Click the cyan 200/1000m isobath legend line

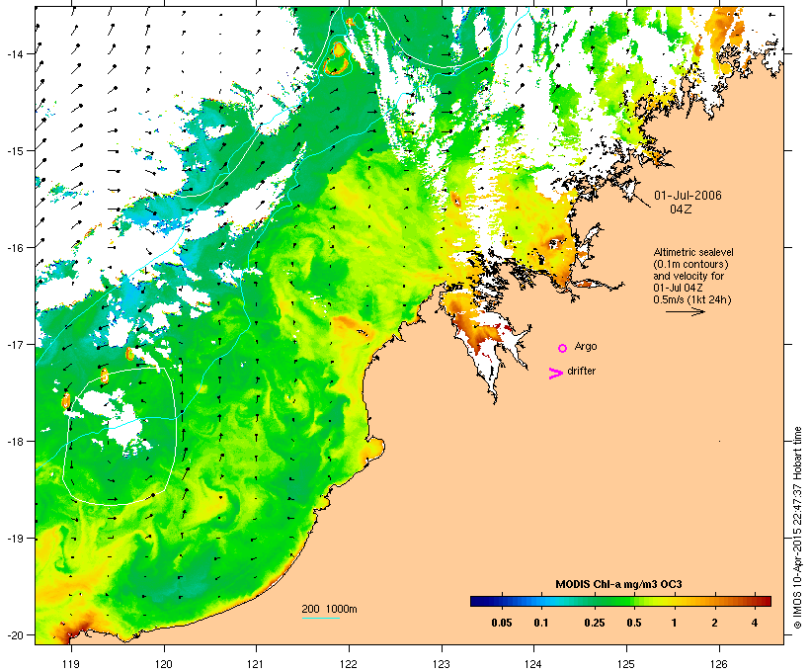click(x=321, y=618)
